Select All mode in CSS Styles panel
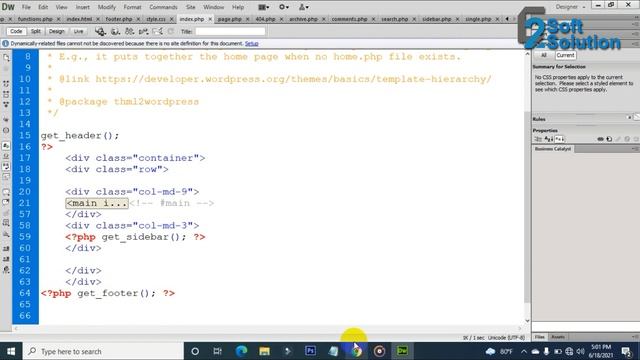 [x=544, y=55]
